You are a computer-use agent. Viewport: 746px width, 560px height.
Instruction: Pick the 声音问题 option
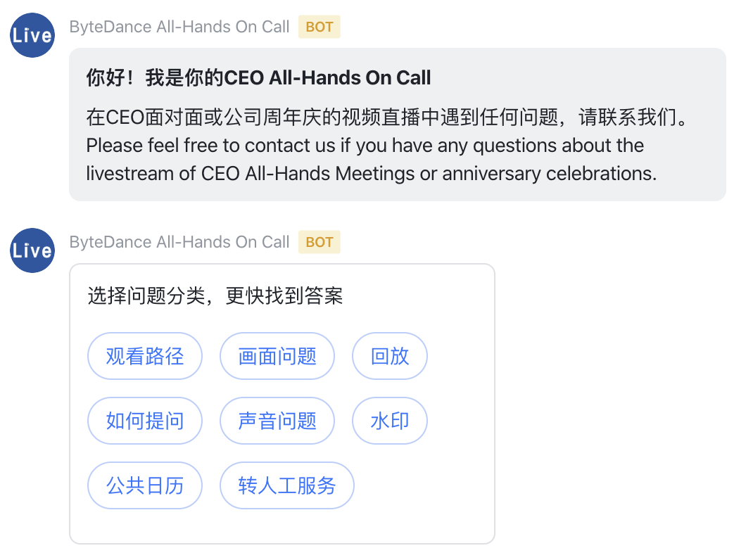(x=277, y=421)
